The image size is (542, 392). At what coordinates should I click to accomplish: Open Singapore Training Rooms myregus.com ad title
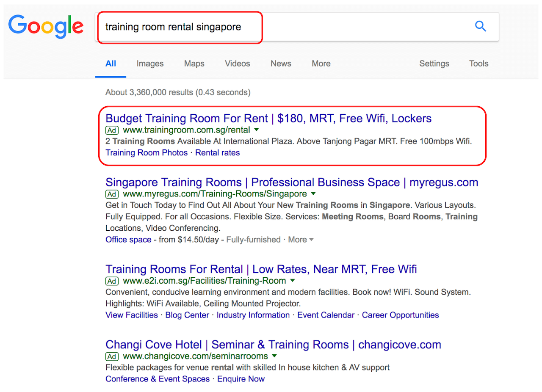pos(292,182)
